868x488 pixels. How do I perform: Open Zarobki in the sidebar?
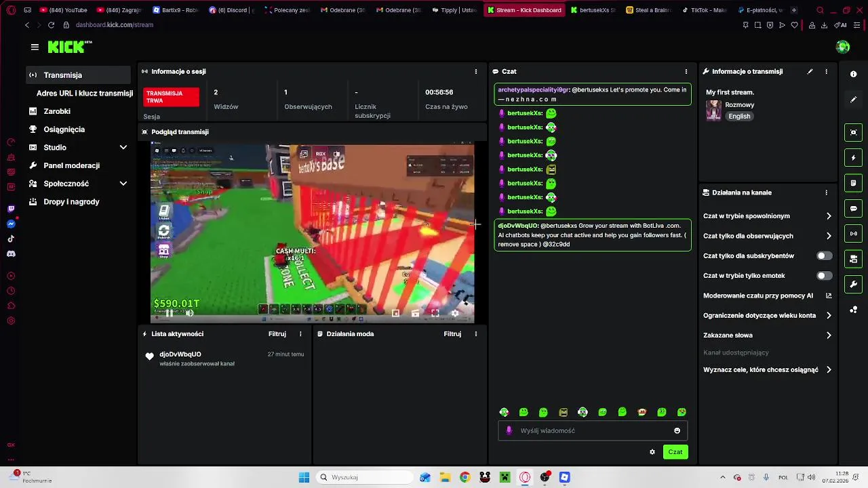(57, 111)
